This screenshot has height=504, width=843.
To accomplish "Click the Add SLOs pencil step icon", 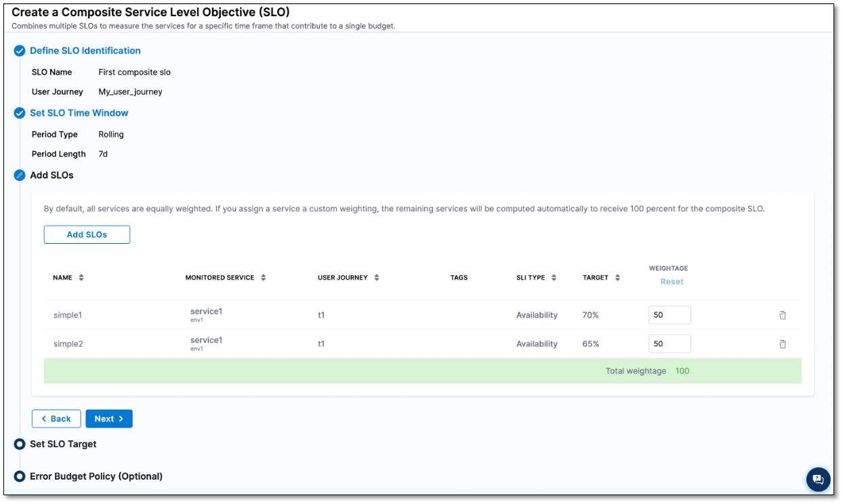I will [x=20, y=175].
